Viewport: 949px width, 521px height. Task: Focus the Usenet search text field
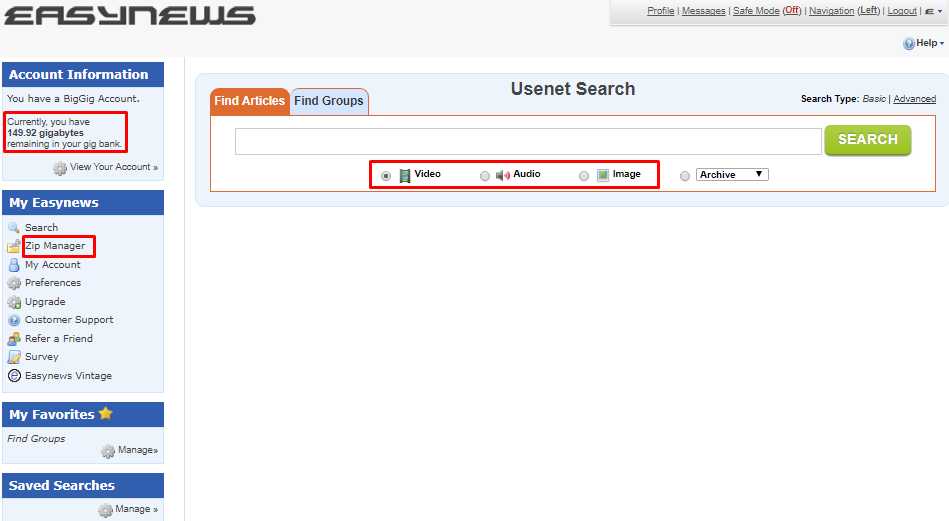point(528,141)
